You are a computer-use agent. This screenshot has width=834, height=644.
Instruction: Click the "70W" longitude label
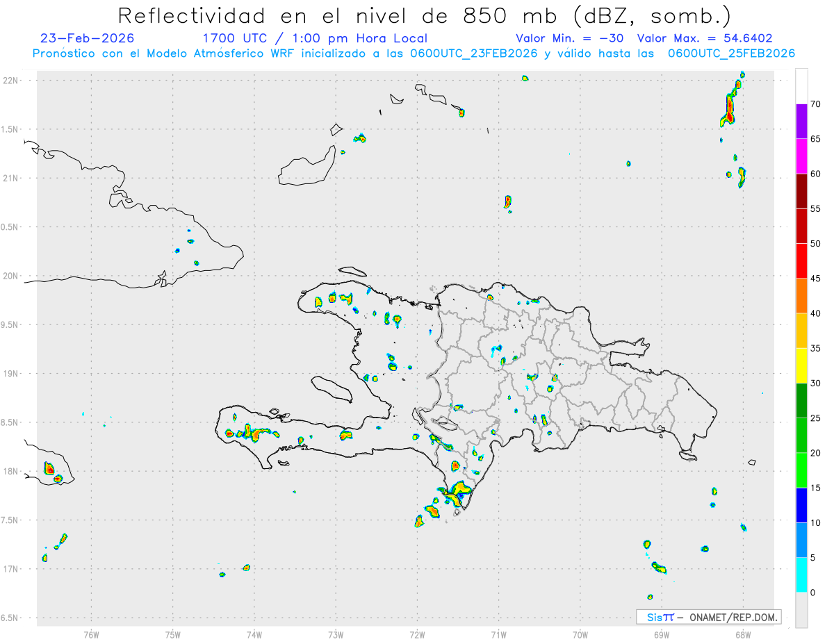(580, 635)
